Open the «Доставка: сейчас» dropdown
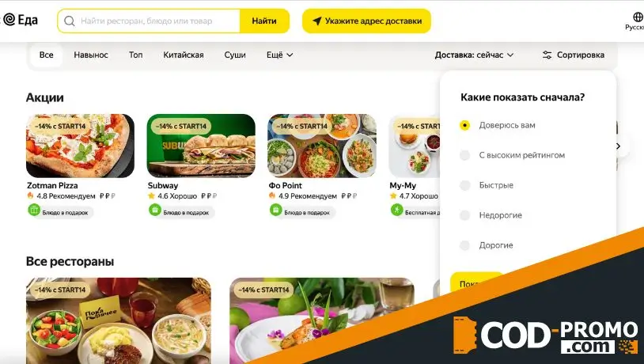Image resolution: width=644 pixels, height=364 pixels. (474, 55)
